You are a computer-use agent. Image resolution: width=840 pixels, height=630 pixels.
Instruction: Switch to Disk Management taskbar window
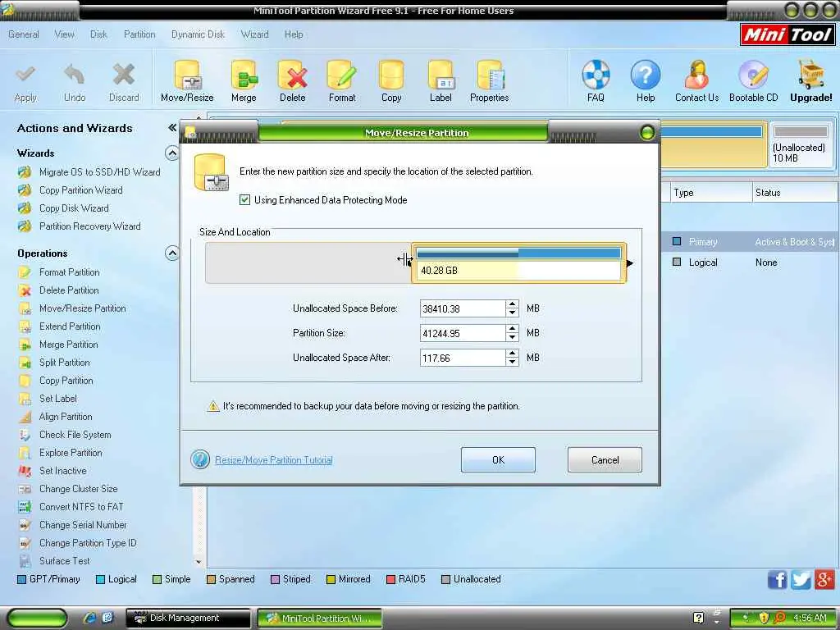(188, 619)
